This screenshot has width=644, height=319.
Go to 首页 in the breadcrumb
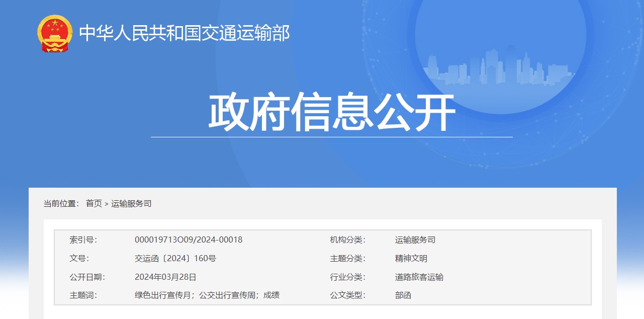[94, 203]
